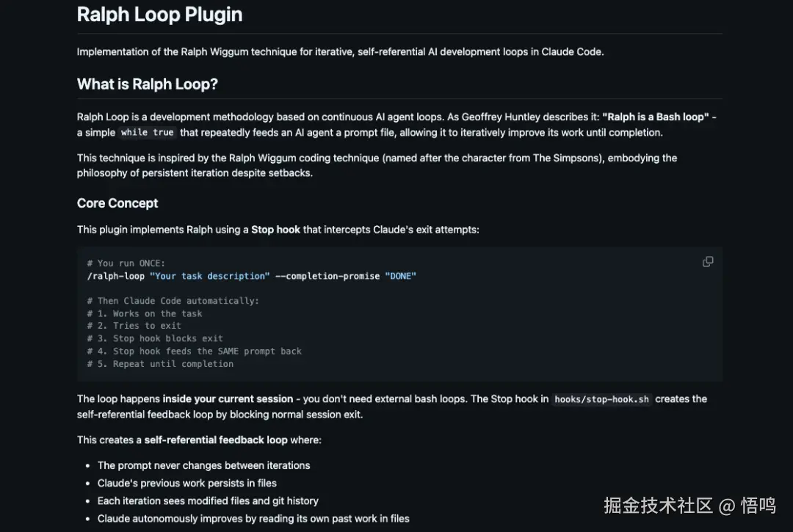Click the inline code "hooks/stop-hook.sh"
Image resolution: width=793 pixels, height=532 pixels.
click(x=601, y=399)
